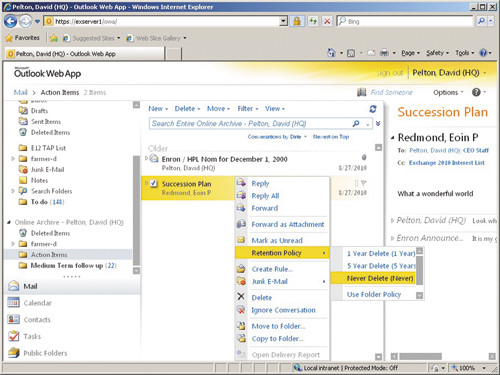This screenshot has height=375, width=500.
Task: Click the Mail envelope icon in navigation pane
Action: pos(14,286)
